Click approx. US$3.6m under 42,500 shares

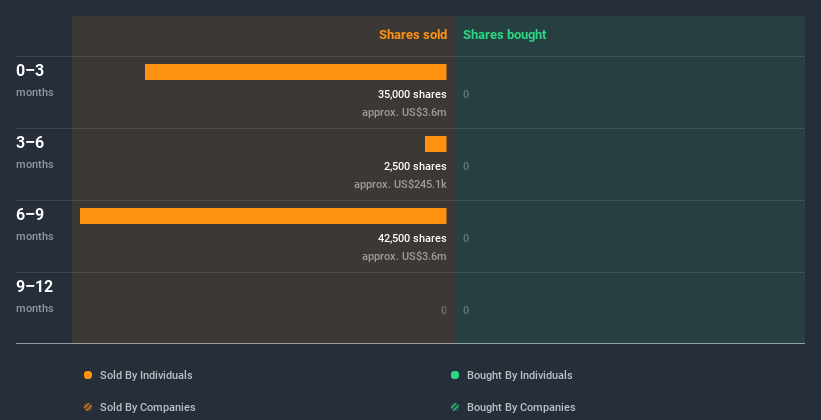tap(404, 257)
